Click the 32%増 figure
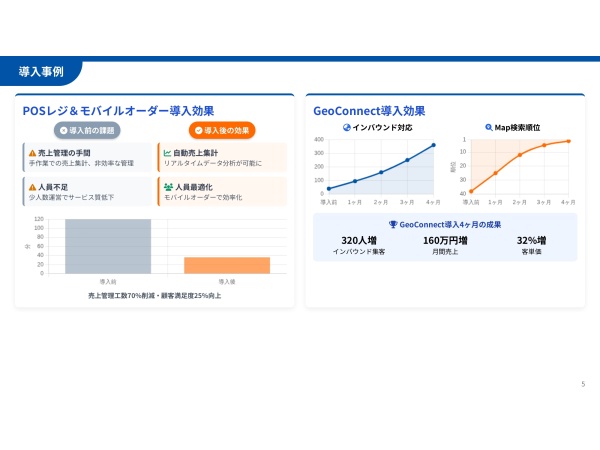This screenshot has height=450, width=600. click(532, 240)
